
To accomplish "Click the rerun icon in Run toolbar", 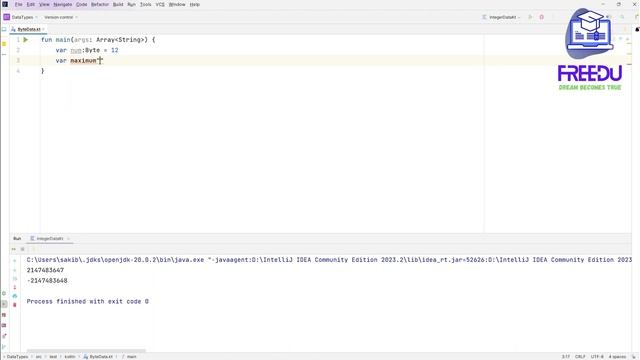I will [x=14, y=249].
